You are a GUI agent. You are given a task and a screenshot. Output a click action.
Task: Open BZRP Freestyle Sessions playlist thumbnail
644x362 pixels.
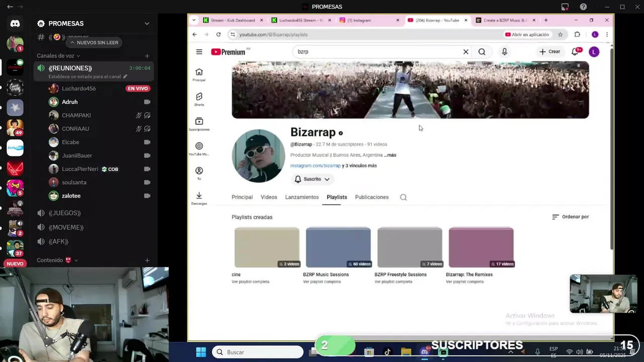tap(410, 247)
